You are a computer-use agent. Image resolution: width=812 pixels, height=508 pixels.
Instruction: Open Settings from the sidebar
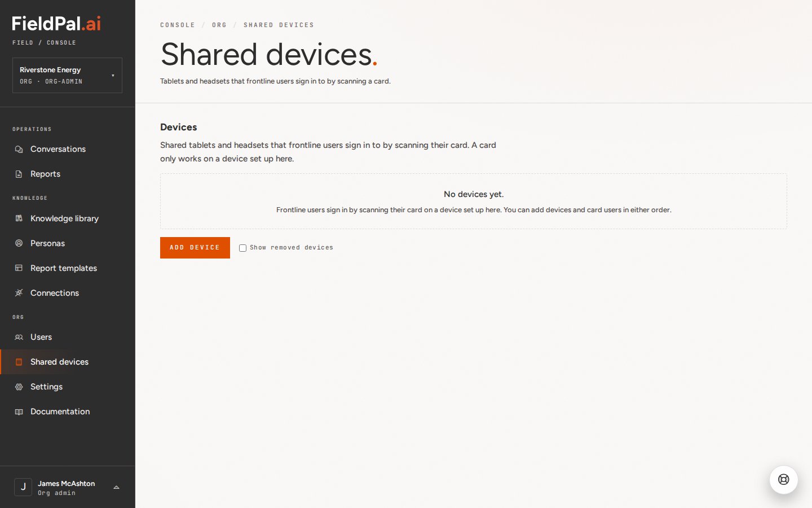coord(68,387)
